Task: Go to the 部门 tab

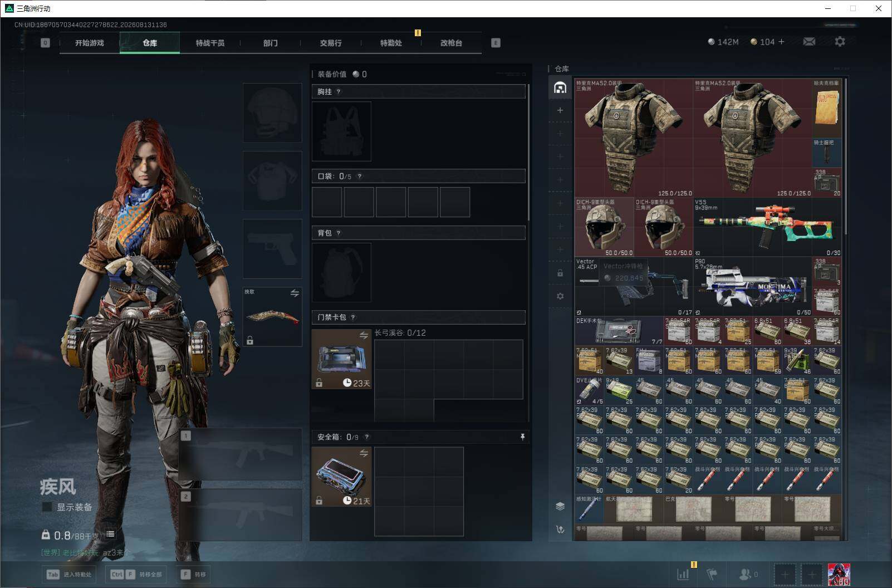Action: (x=270, y=43)
